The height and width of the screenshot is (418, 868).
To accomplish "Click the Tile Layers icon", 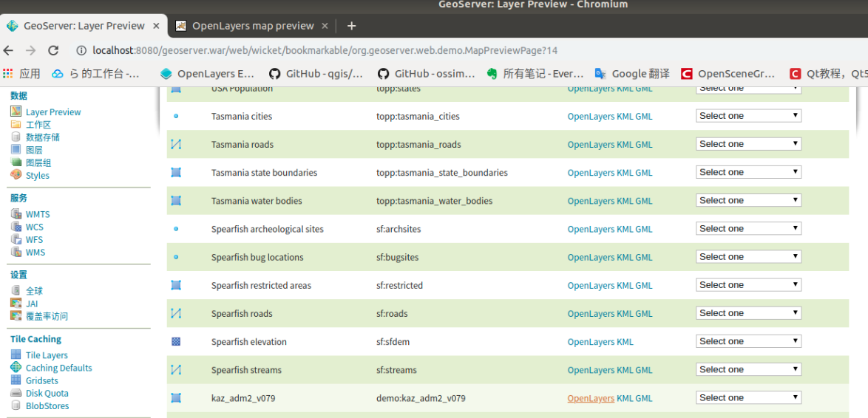I will click(16, 355).
